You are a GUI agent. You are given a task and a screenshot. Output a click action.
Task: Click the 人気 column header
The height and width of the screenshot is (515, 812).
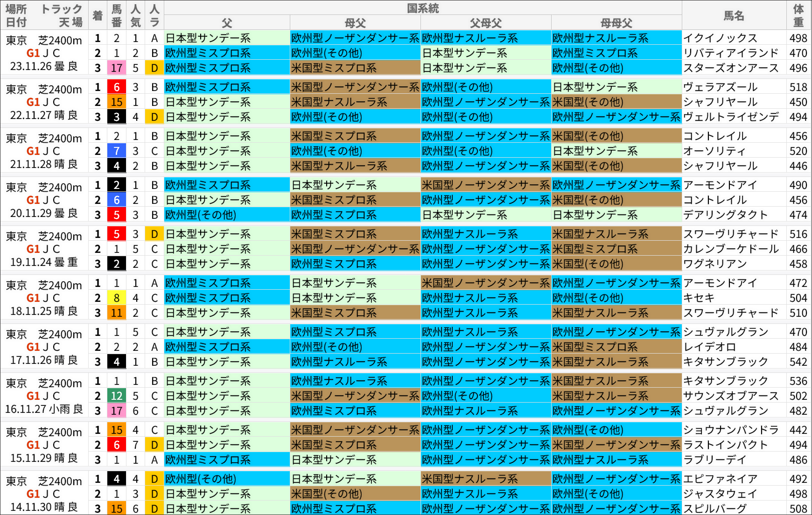click(135, 15)
